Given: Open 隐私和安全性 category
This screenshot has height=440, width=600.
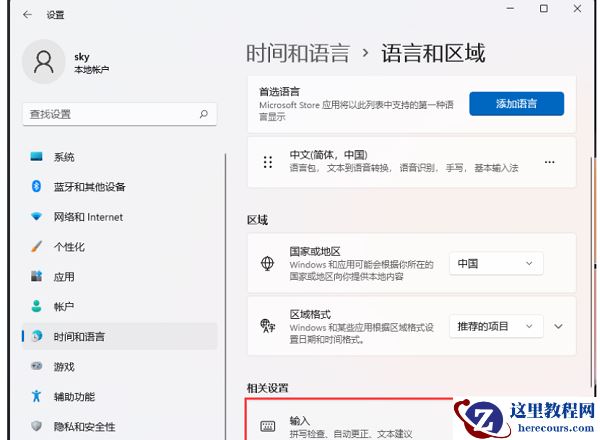Looking at the screenshot, I should point(119,426).
